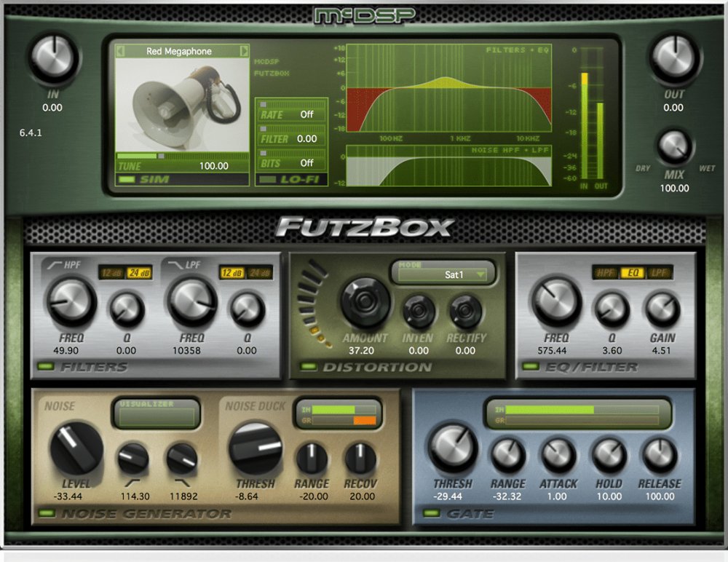Click the OUT gain knob
Image resolution: width=728 pixels, height=562 pixels.
[x=674, y=58]
